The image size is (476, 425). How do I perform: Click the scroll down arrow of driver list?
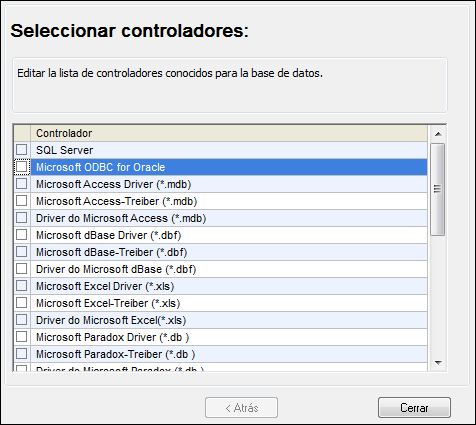pyautogui.click(x=438, y=362)
